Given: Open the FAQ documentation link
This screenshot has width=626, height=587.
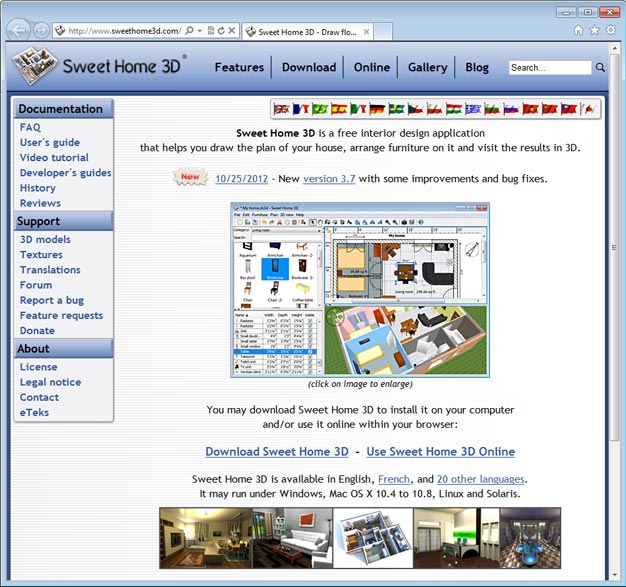Looking at the screenshot, I should (30, 127).
